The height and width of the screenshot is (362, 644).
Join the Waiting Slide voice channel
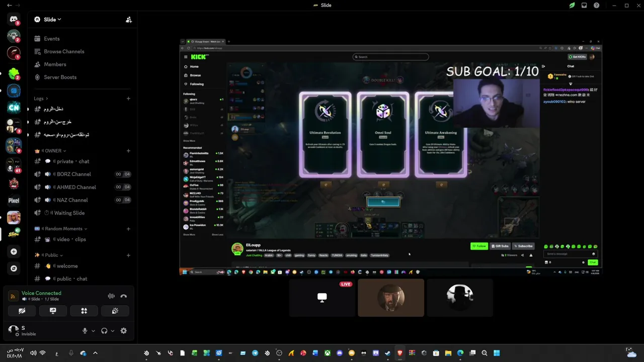click(82, 213)
